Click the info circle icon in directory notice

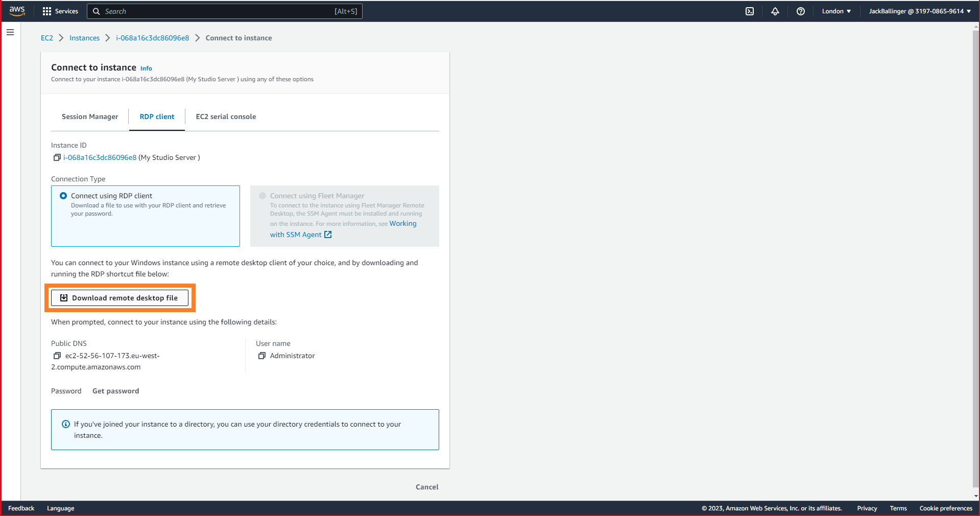66,424
